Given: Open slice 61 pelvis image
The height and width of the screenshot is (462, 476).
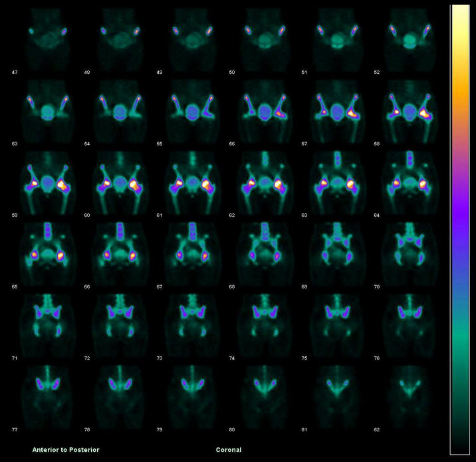Looking at the screenshot, I should point(192,183).
